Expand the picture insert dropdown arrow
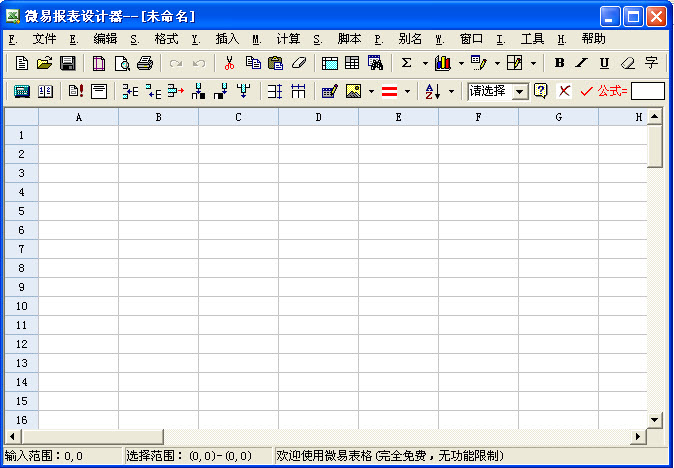 pyautogui.click(x=371, y=91)
